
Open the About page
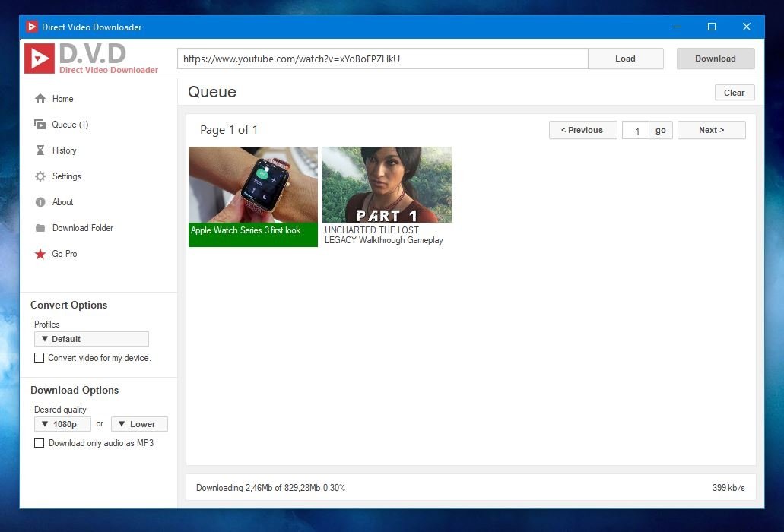[62, 202]
